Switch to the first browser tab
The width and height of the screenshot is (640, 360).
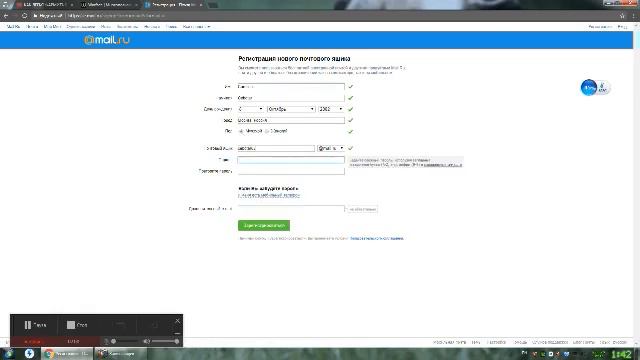(x=44, y=5)
